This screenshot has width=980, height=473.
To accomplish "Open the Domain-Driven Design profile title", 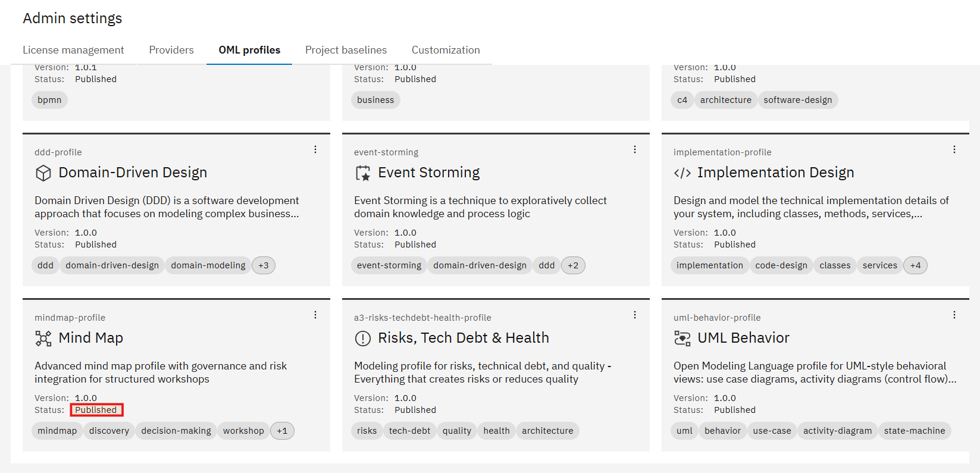I will coord(133,173).
